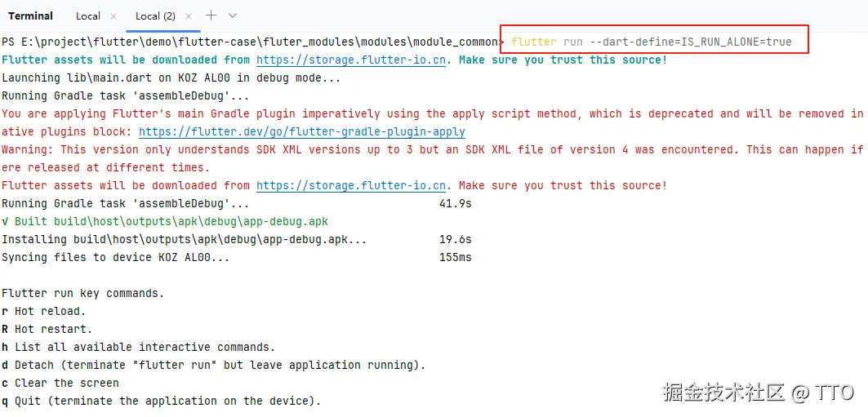Click the SDK XML version warning line

pos(433,150)
